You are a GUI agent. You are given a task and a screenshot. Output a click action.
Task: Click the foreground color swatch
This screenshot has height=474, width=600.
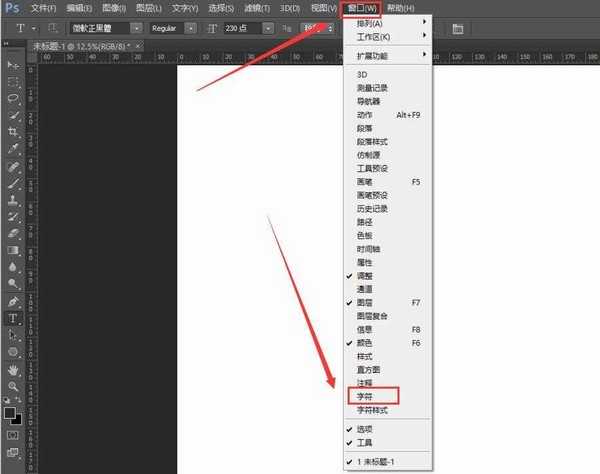coord(10,412)
